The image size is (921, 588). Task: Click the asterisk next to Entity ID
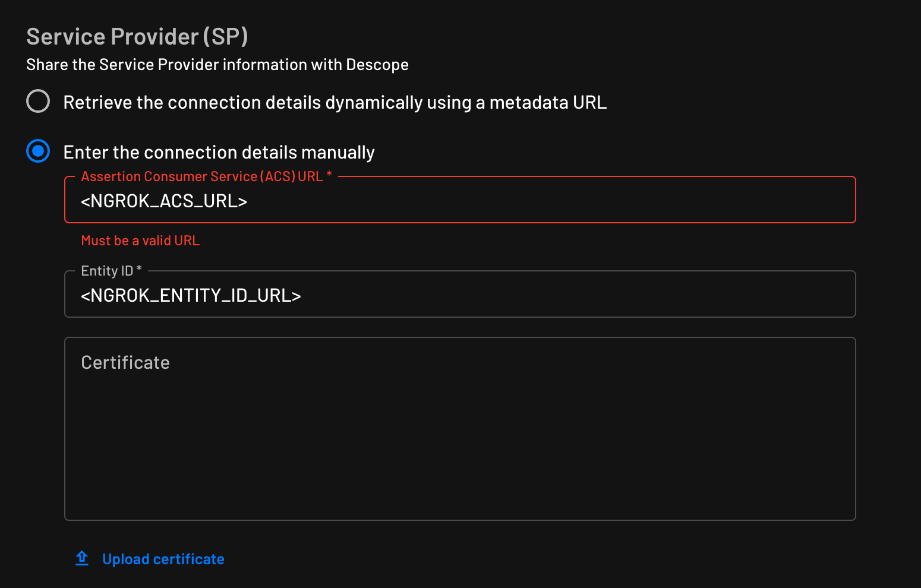click(138, 269)
